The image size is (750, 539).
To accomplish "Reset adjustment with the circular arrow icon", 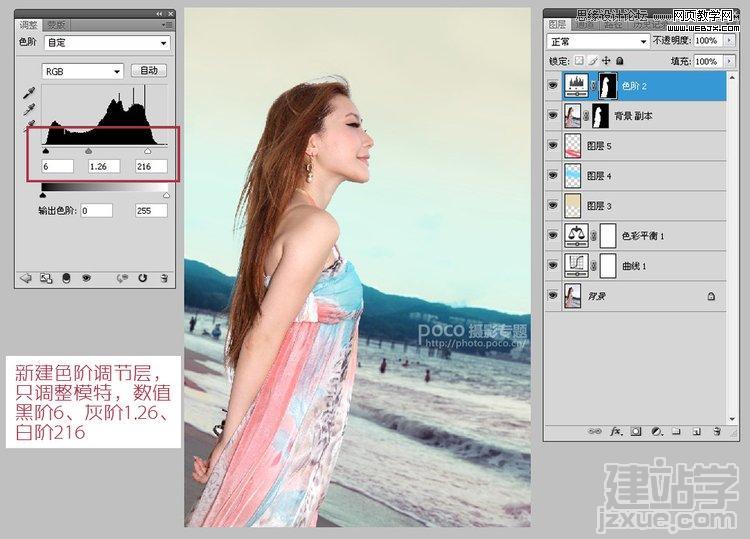I will (143, 278).
